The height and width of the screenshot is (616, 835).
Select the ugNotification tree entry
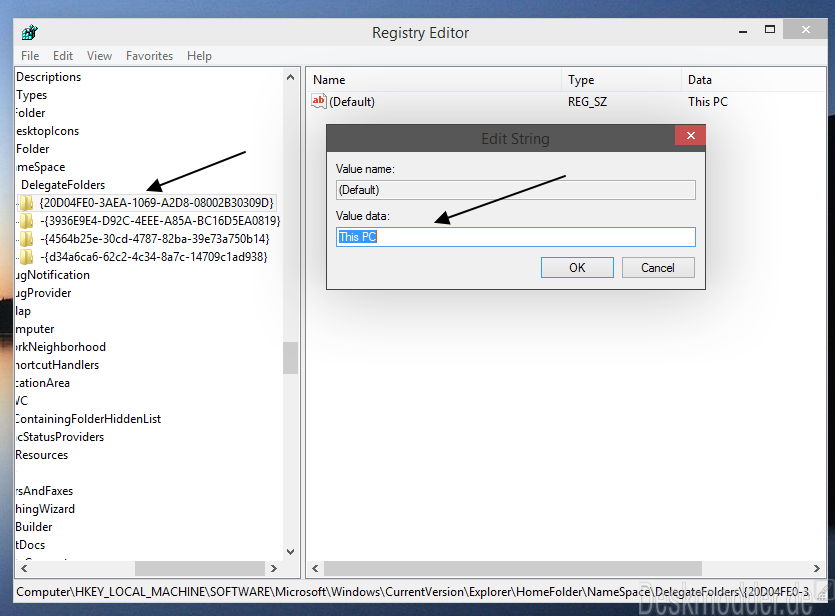[53, 275]
